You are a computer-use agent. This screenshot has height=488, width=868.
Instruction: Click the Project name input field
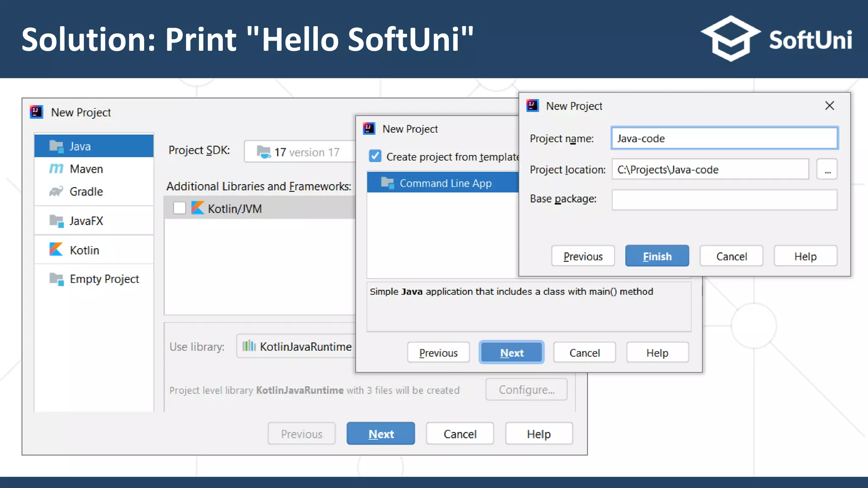click(724, 138)
